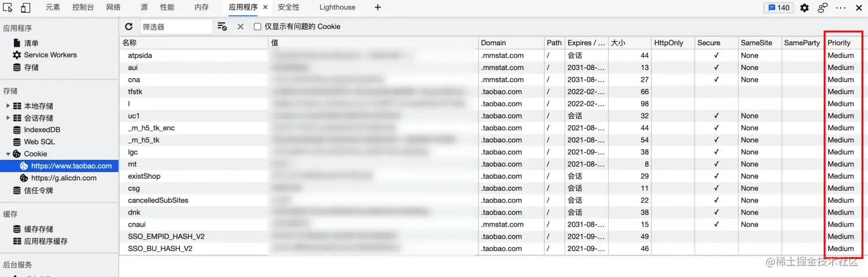Click the 140 issues message badge

point(778,8)
